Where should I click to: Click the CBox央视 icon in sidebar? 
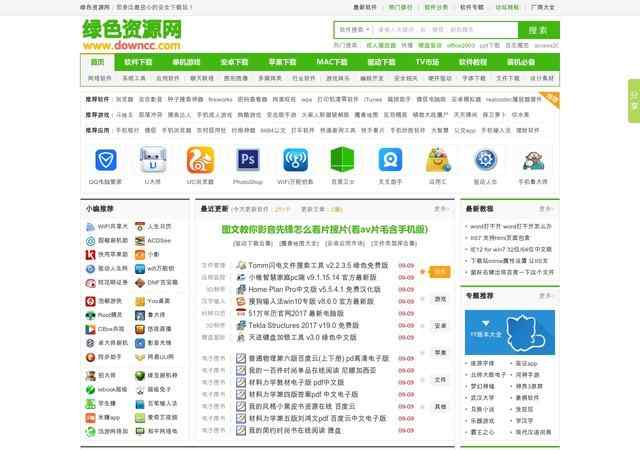coord(90,329)
